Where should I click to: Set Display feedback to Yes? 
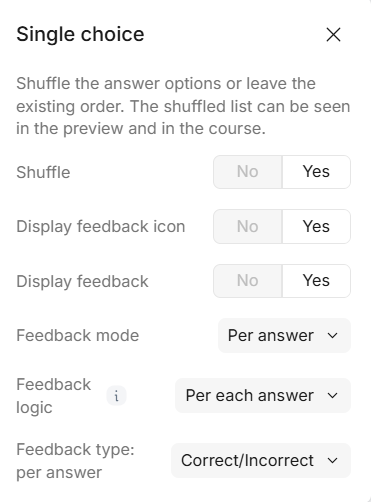pyautogui.click(x=316, y=281)
